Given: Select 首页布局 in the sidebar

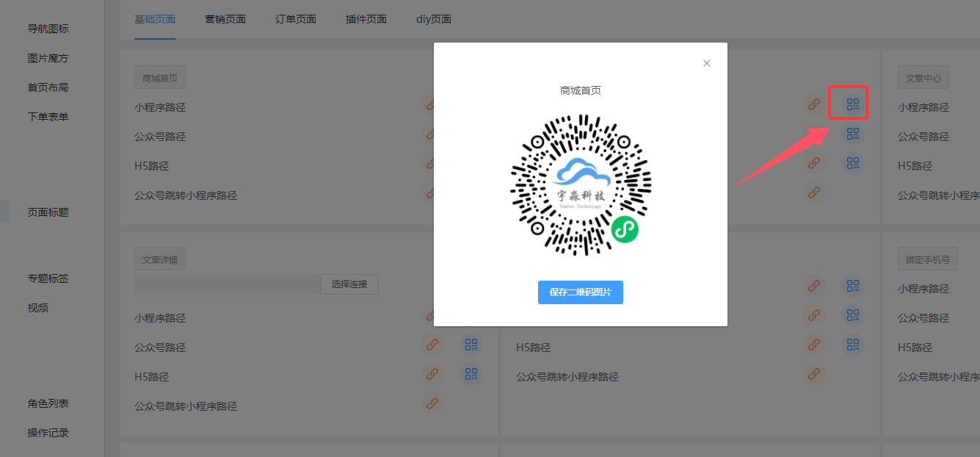Looking at the screenshot, I should coord(48,87).
